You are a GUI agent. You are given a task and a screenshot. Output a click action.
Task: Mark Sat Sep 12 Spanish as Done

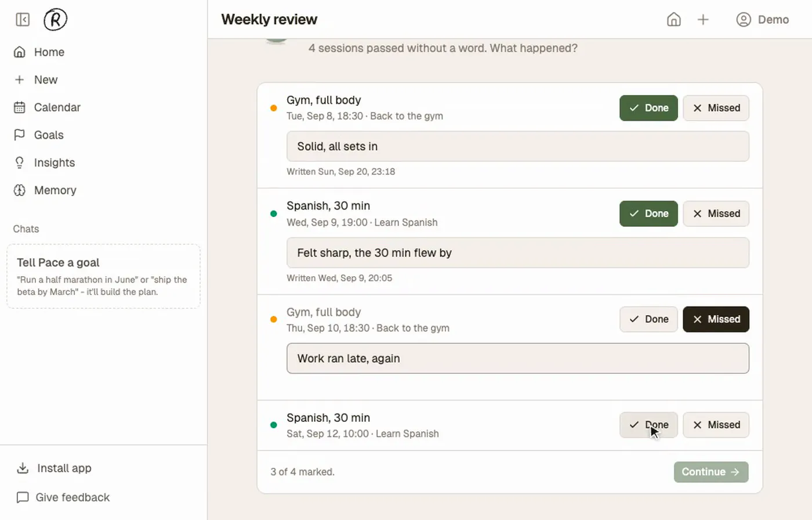click(648, 425)
